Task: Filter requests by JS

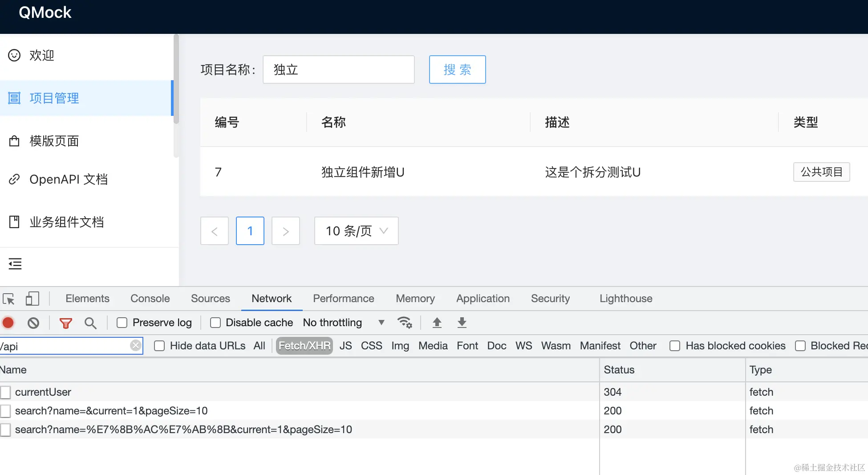Action: click(x=345, y=346)
